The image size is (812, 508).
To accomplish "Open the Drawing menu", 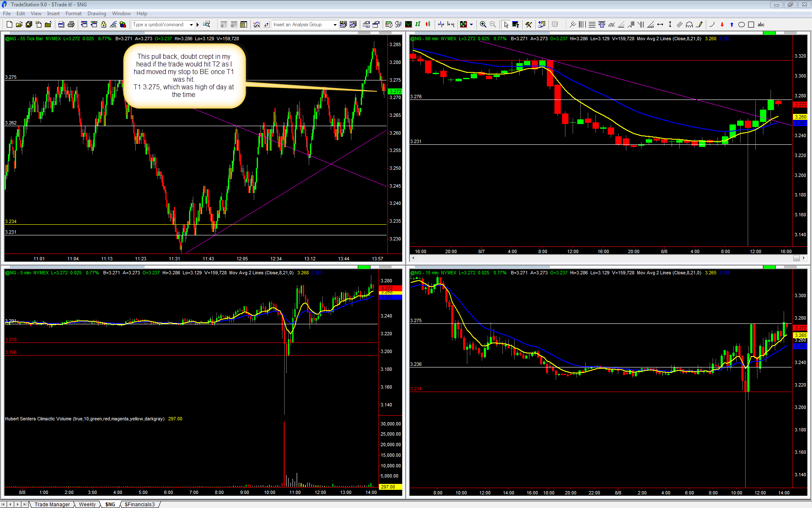I will [x=97, y=14].
